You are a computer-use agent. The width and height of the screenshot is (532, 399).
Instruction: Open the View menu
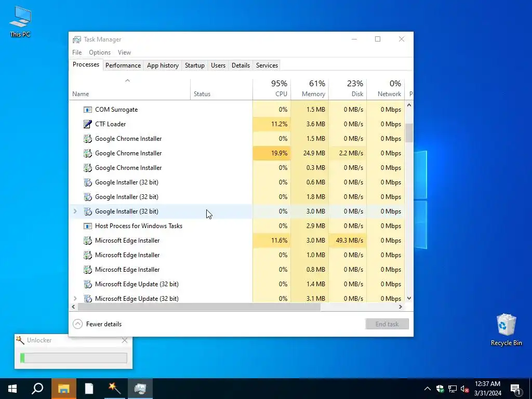pos(124,52)
